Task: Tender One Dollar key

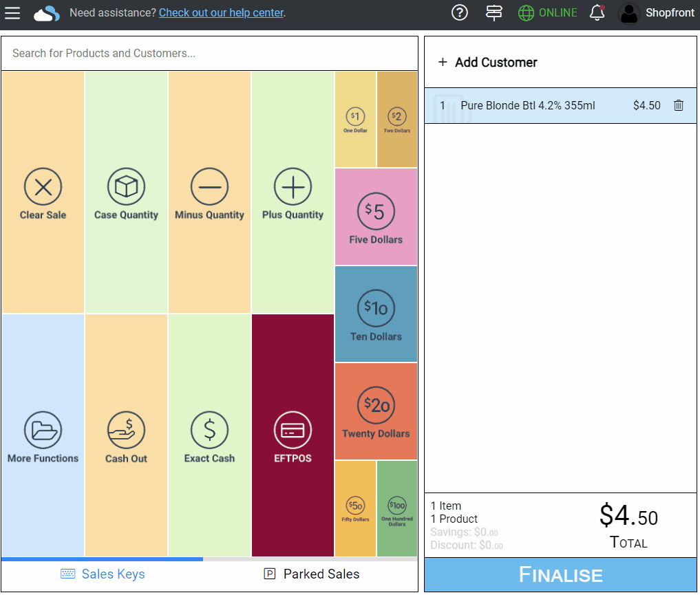Action: [x=355, y=120]
